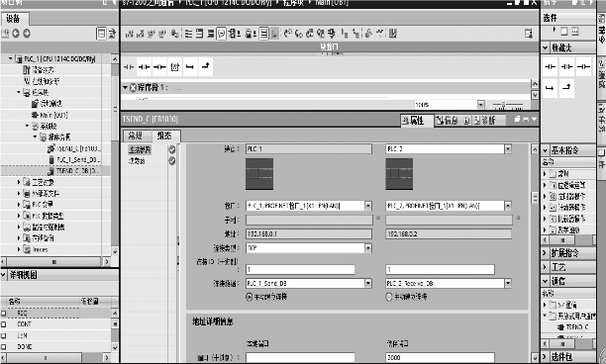Insert a normally open contact from toolbar
606x364 pixels.
click(129, 67)
